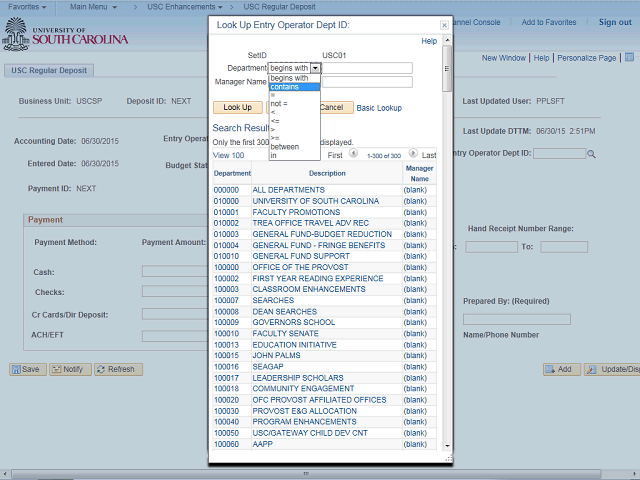Screen dimensions: 640x480
Task: Choose 'contains' in the operator dropdown list
Action: 294,87
